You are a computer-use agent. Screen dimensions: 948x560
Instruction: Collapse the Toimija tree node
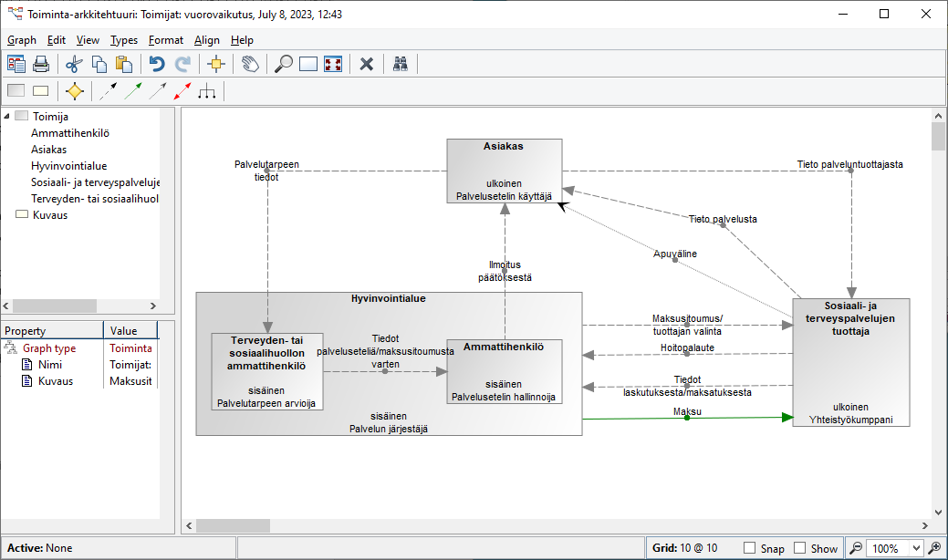(x=7, y=116)
